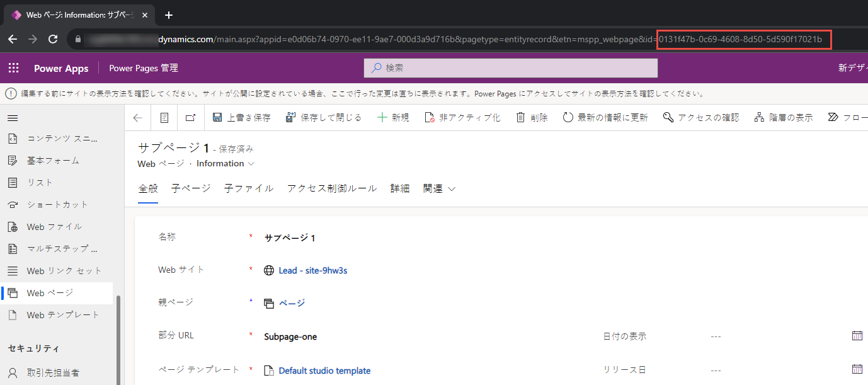Click the back arrow in command bar

tap(138, 118)
